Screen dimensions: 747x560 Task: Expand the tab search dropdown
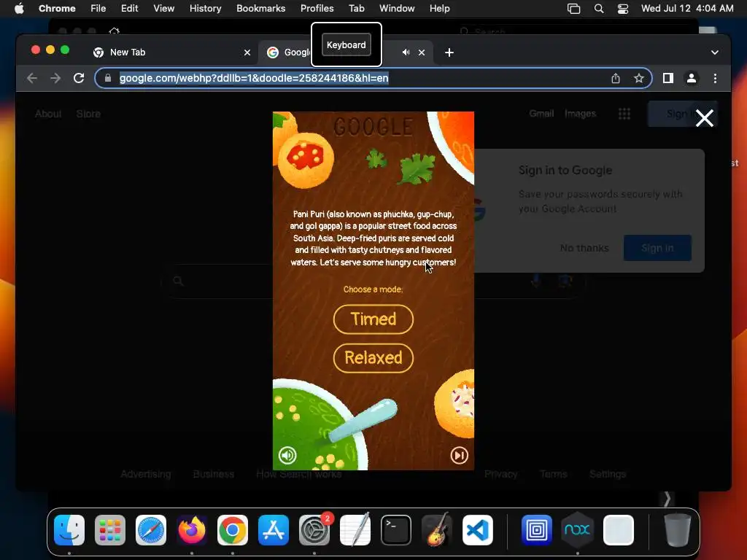pyautogui.click(x=715, y=52)
